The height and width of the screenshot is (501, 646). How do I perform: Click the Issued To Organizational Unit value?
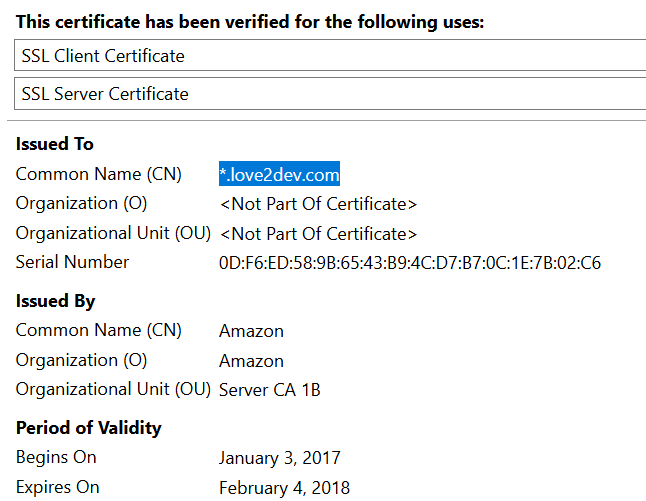317,234
